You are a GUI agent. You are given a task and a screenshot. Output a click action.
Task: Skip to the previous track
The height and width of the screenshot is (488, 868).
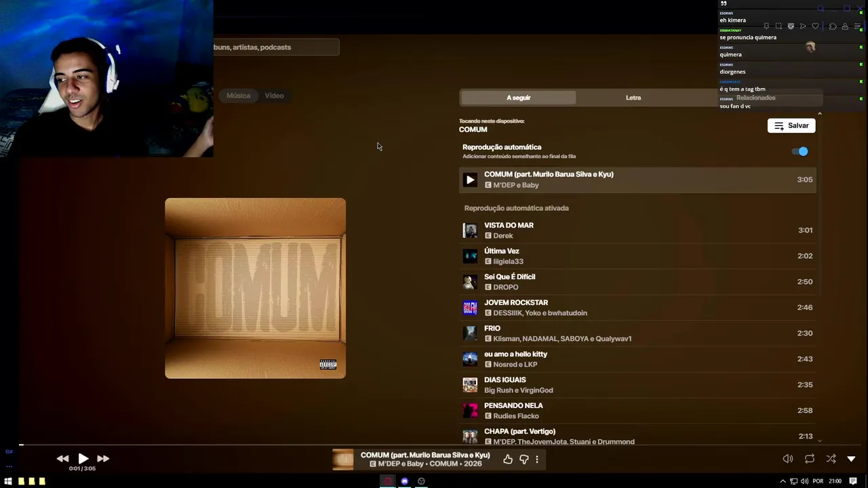62,459
